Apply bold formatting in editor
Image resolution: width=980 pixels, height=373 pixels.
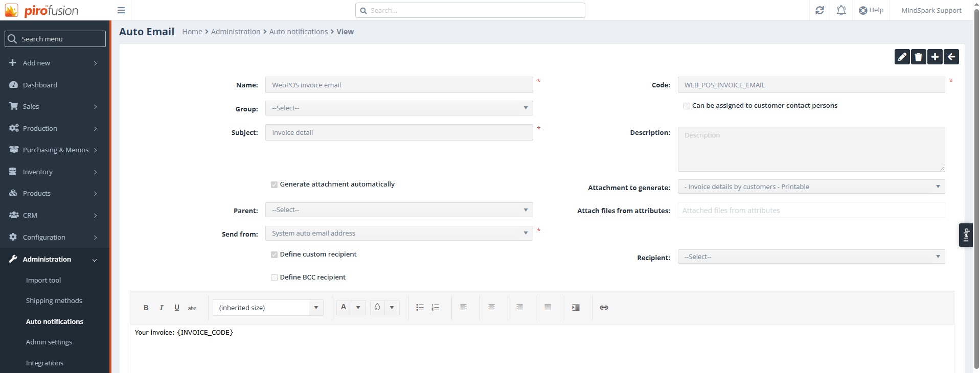146,308
